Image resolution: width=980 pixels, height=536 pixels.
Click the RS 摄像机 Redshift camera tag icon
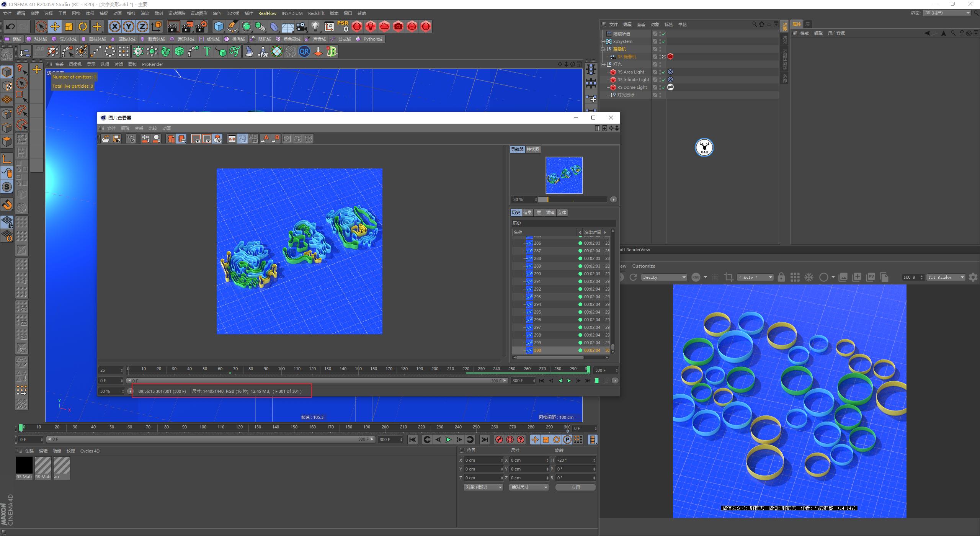tap(670, 56)
